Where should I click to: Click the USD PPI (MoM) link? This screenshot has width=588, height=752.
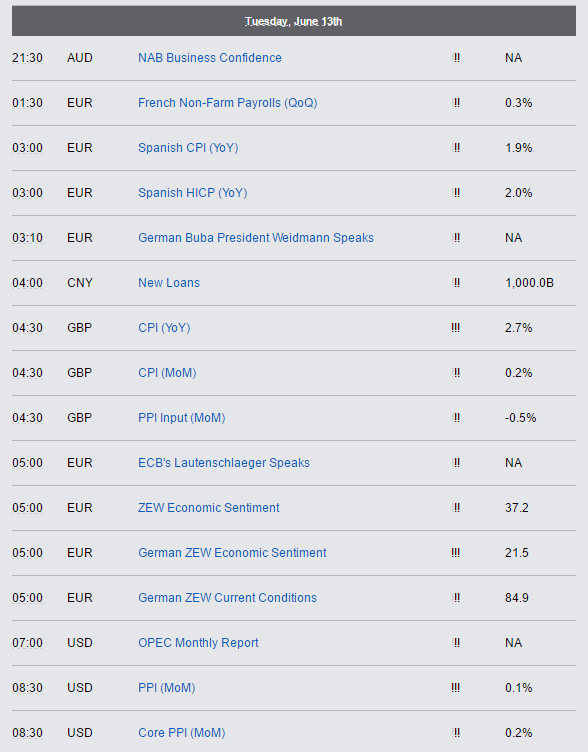(166, 688)
